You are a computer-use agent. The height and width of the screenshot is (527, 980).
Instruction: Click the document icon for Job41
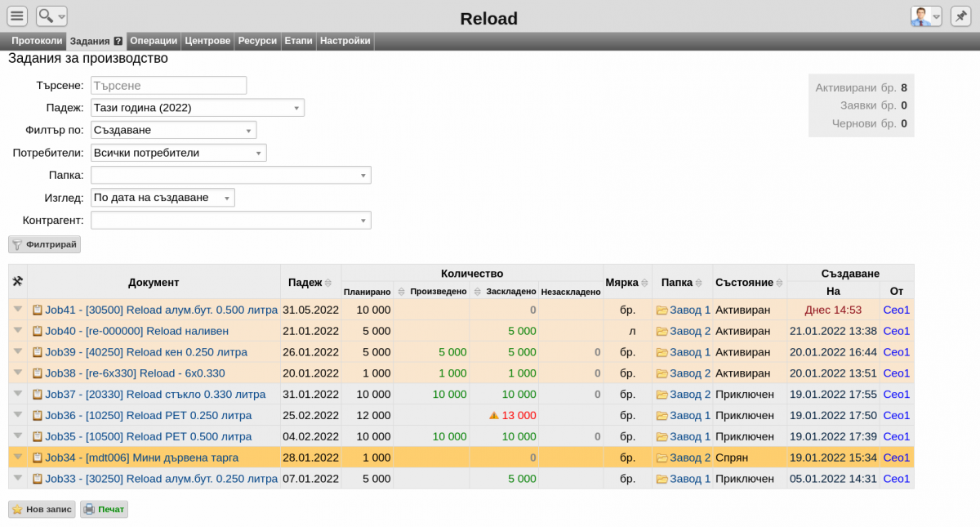click(x=37, y=310)
